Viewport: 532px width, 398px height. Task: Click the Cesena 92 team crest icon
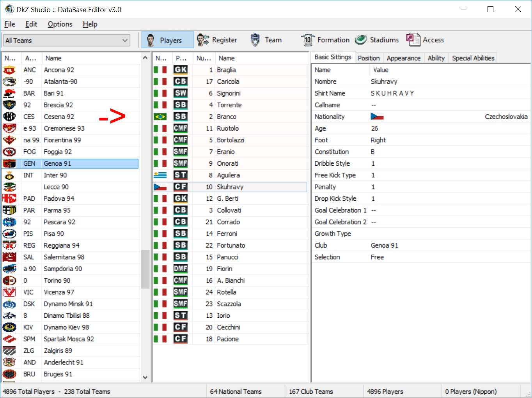click(x=9, y=117)
